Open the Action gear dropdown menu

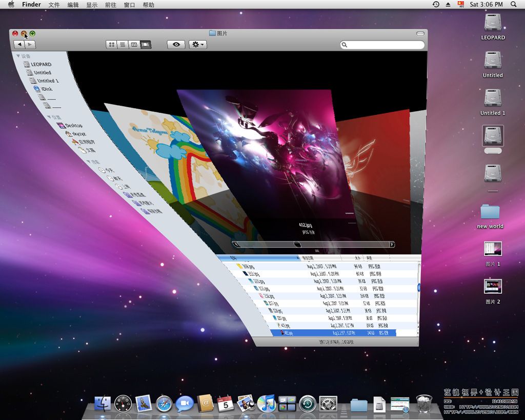click(x=197, y=45)
